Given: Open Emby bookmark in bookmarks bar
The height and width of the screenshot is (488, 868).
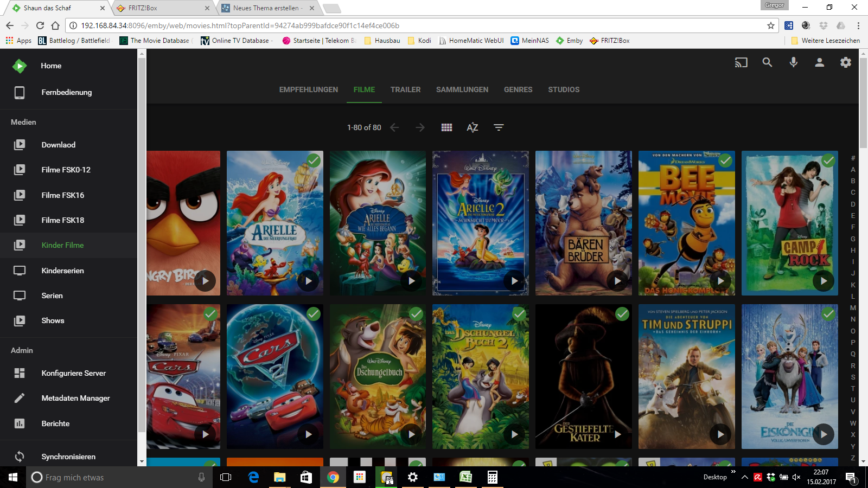Looking at the screenshot, I should [x=569, y=41].
